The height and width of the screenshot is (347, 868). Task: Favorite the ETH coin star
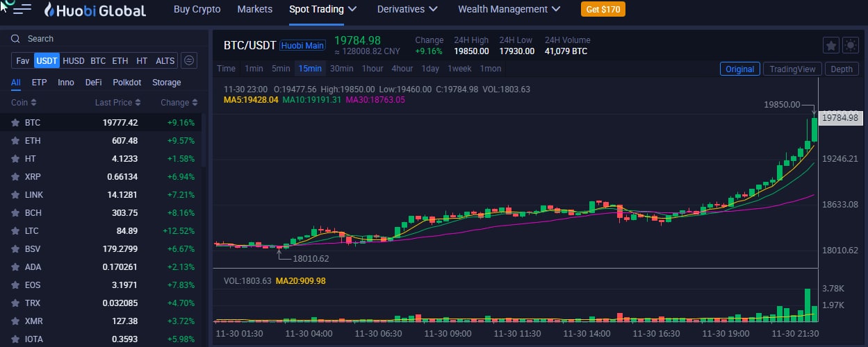[15, 140]
